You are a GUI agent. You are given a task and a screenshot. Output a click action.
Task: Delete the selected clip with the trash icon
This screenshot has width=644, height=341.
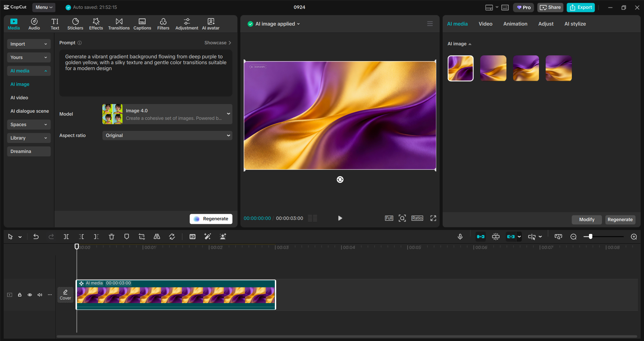click(111, 236)
